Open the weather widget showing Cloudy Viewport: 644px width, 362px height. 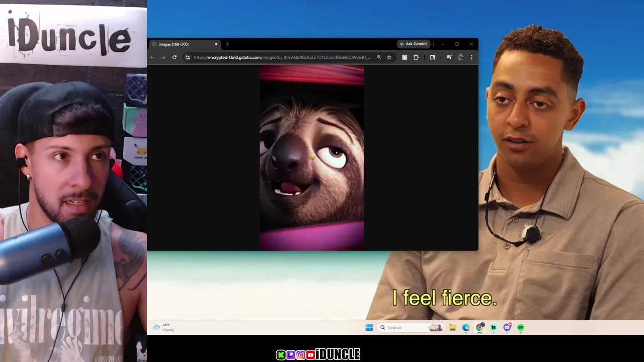pyautogui.click(x=164, y=328)
